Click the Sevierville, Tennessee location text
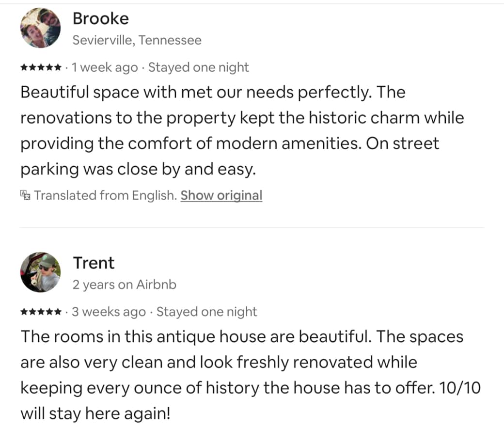This screenshot has width=504, height=429. click(x=137, y=40)
